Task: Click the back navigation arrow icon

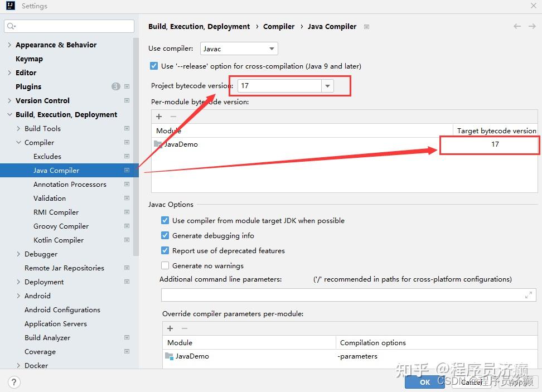Action: [x=517, y=26]
